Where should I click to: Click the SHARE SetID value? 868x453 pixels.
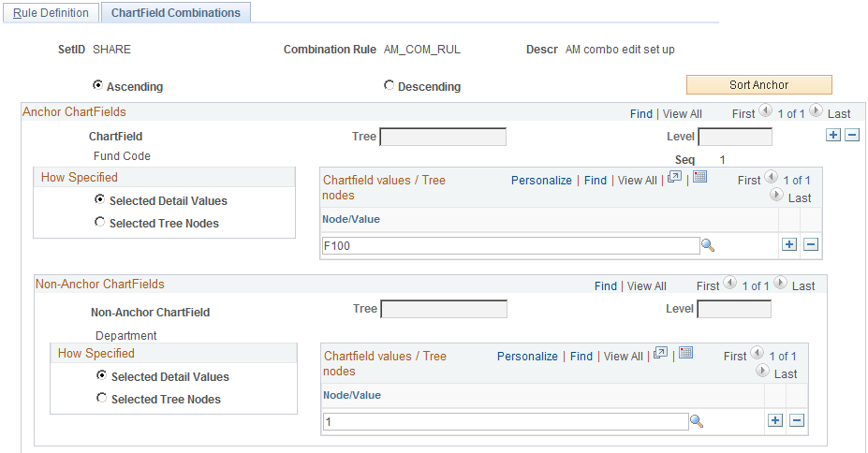tap(111, 50)
